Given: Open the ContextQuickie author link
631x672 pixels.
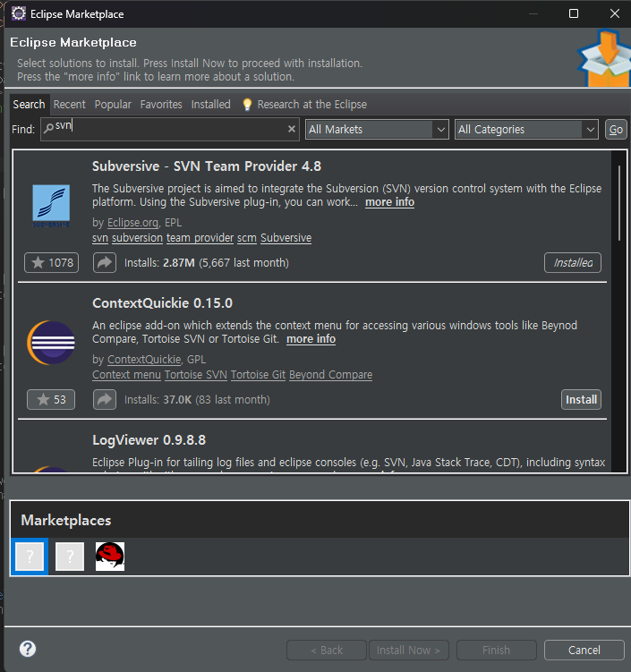Looking at the screenshot, I should click(x=144, y=359).
